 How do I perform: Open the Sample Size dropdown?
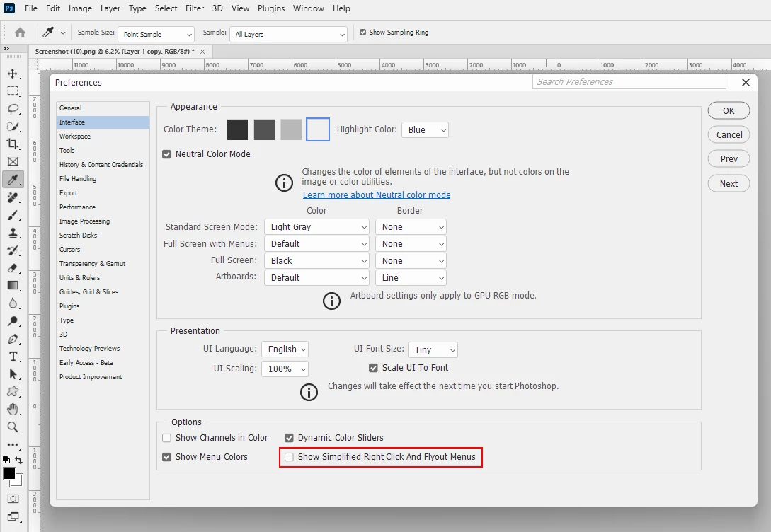(x=156, y=35)
